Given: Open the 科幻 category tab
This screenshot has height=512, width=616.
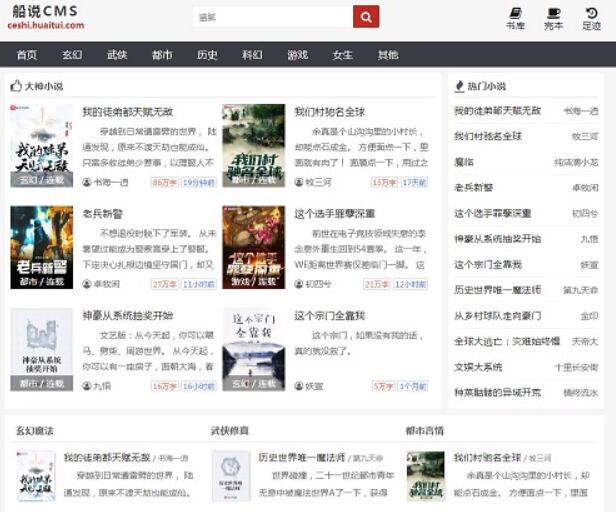Looking at the screenshot, I should pyautogui.click(x=252, y=55).
